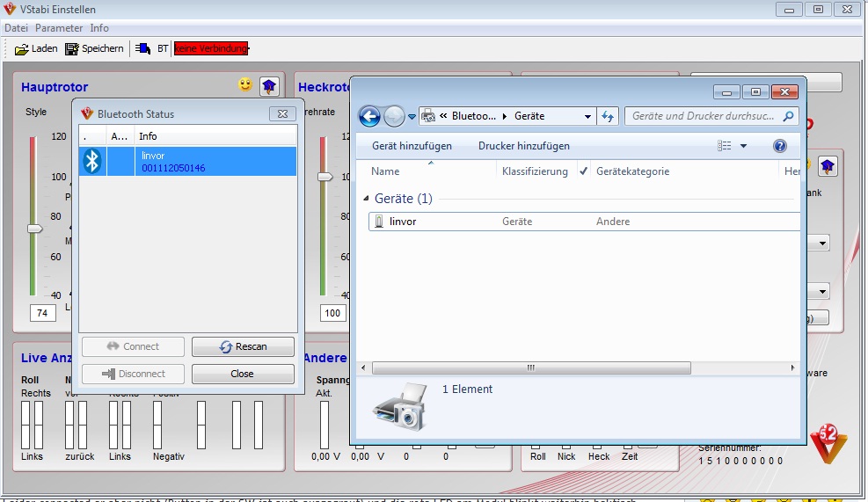Click the scrollbar right arrow in Geräte window
The image size is (868, 502).
(792, 367)
